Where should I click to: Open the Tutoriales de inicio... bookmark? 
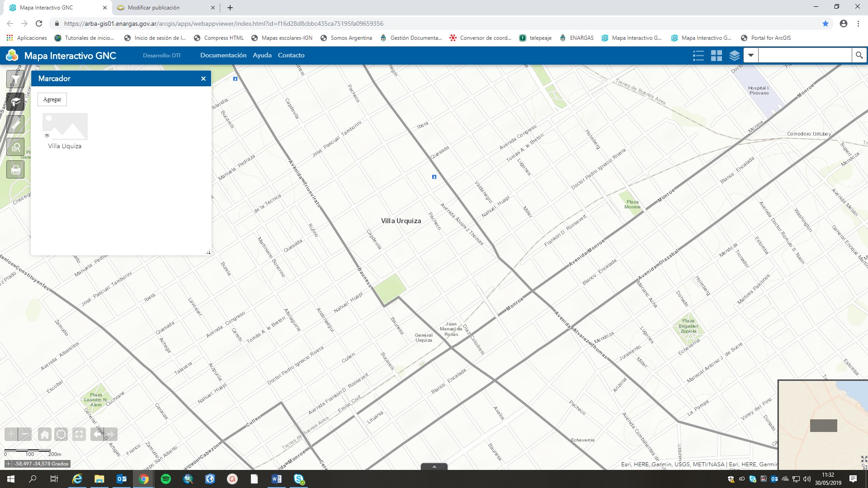click(x=85, y=38)
